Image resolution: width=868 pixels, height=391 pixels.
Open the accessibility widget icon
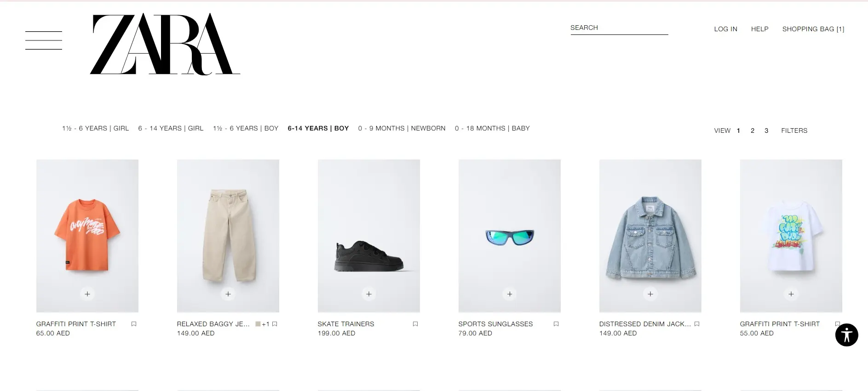[x=846, y=335]
